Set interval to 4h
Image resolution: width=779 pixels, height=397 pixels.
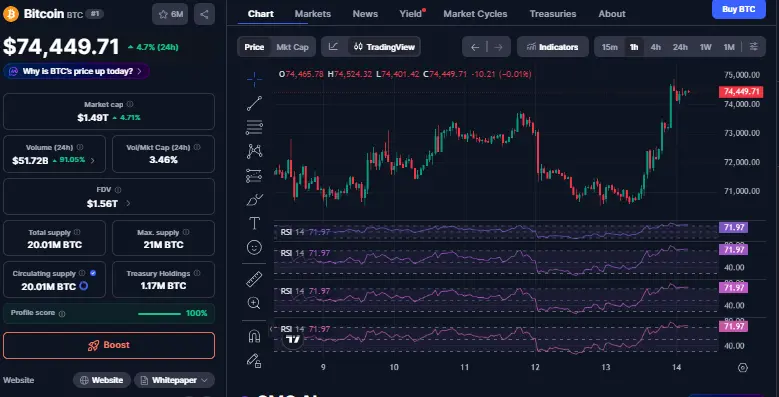pyautogui.click(x=656, y=47)
